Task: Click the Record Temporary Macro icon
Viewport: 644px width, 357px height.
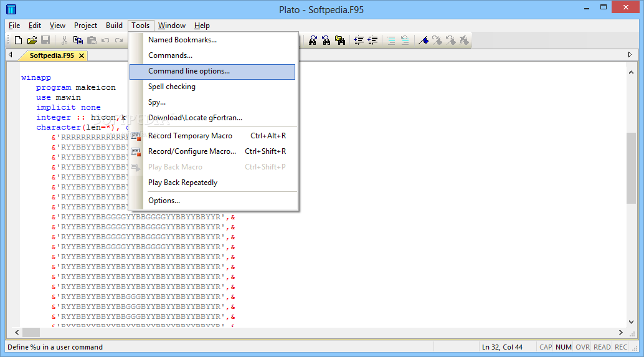Action: pos(136,136)
